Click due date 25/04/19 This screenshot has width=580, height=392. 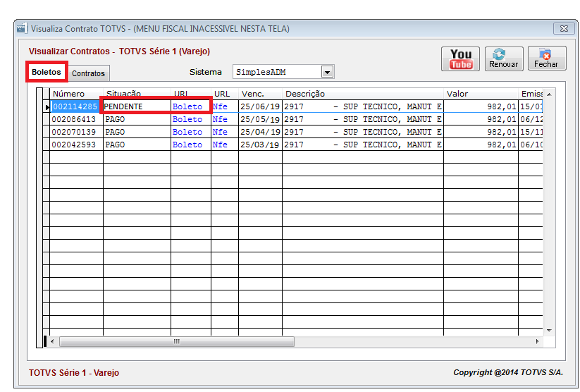click(x=260, y=132)
